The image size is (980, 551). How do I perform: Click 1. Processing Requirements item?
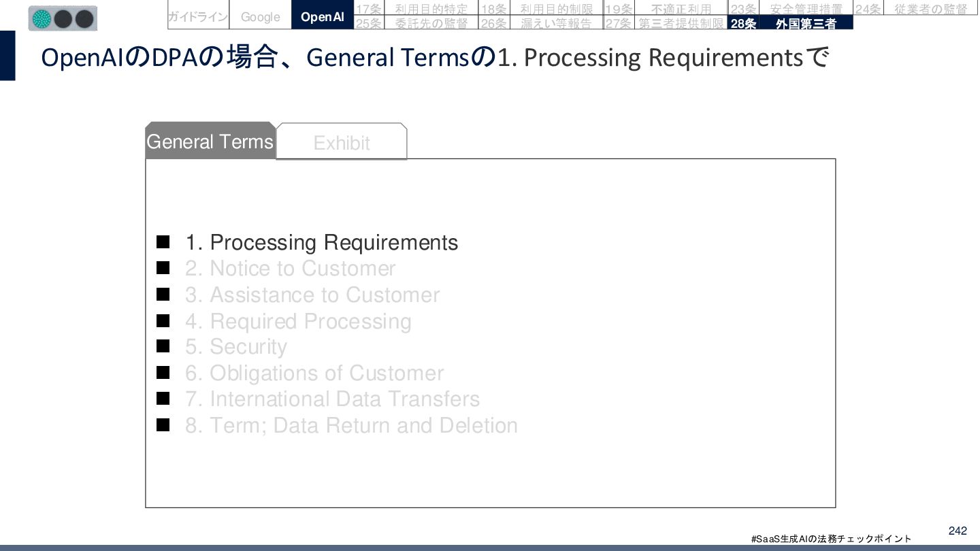click(x=322, y=243)
